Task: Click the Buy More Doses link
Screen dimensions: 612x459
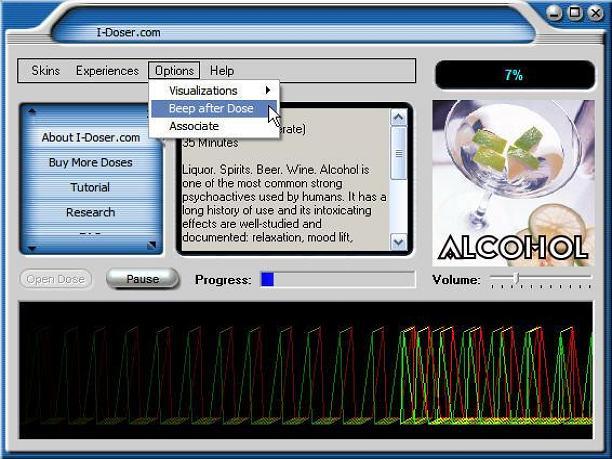Action: (x=91, y=163)
